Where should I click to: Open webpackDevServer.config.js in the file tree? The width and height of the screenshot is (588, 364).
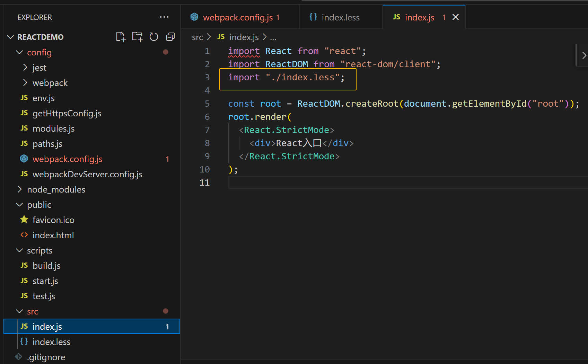point(92,174)
